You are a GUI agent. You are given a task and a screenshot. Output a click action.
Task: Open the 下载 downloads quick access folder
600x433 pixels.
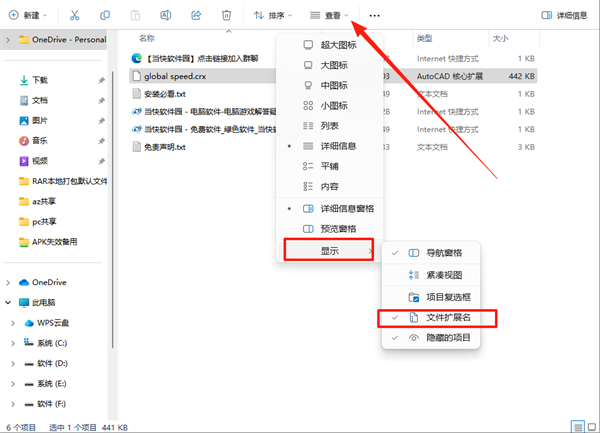point(40,79)
